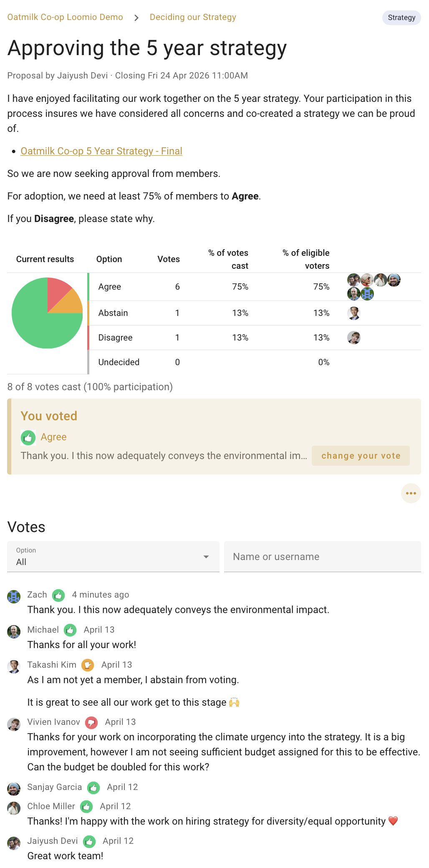Click Jaiyush Devi's name in votes list

53,841
